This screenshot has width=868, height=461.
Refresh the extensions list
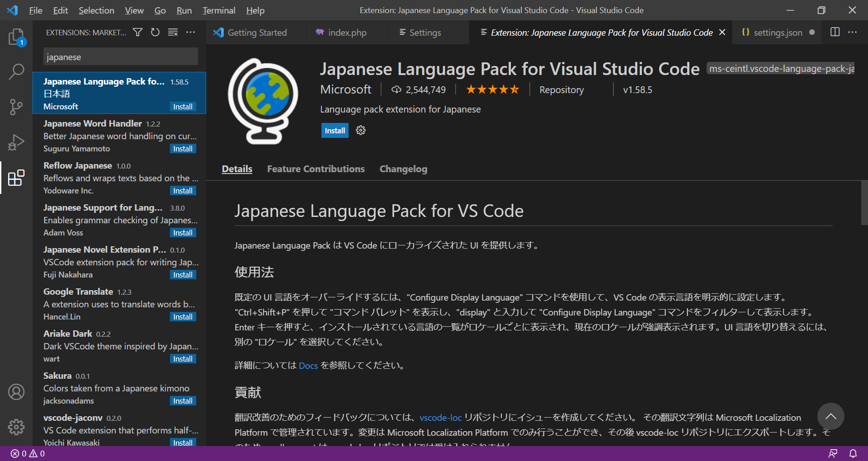[155, 33]
